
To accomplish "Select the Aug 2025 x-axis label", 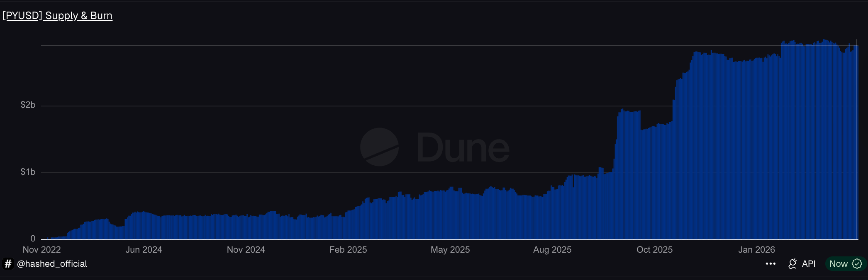I will point(552,250).
